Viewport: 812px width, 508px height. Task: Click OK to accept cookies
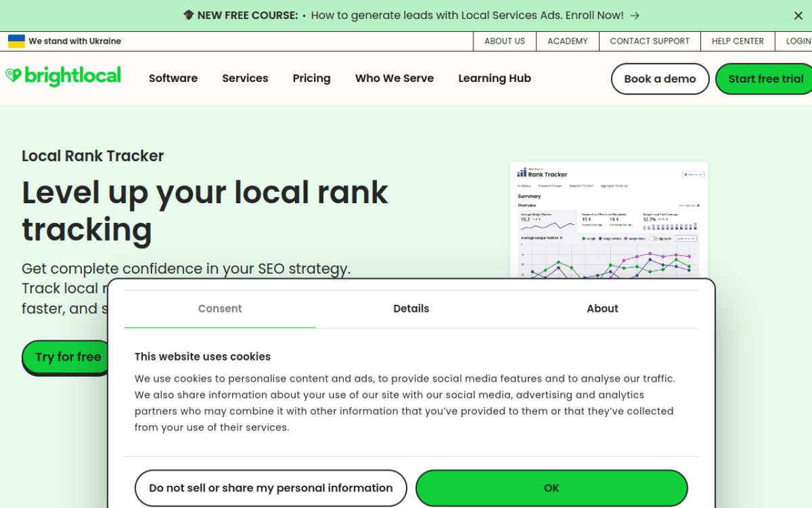551,488
